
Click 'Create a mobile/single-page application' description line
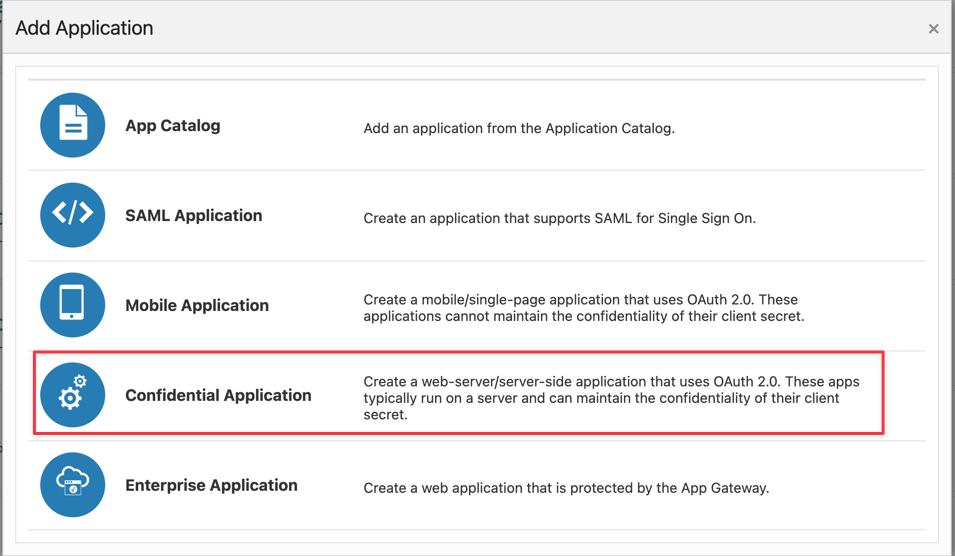coord(580,300)
